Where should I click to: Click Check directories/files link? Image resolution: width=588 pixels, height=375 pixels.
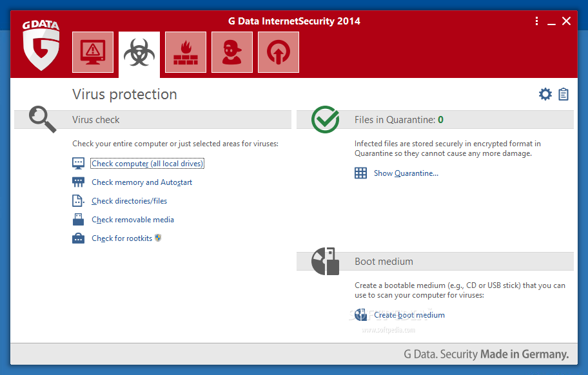(130, 201)
